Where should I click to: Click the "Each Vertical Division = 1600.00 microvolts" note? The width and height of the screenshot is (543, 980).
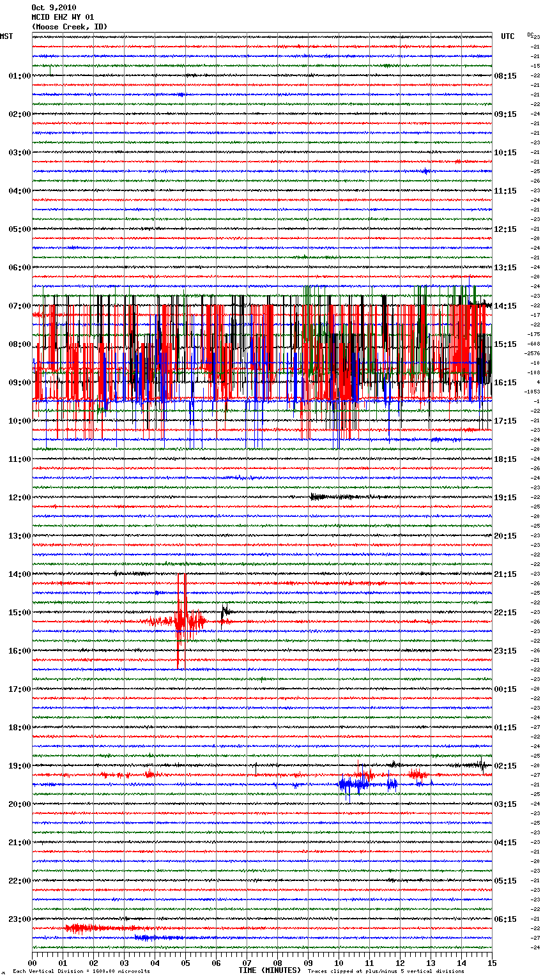coord(82,972)
